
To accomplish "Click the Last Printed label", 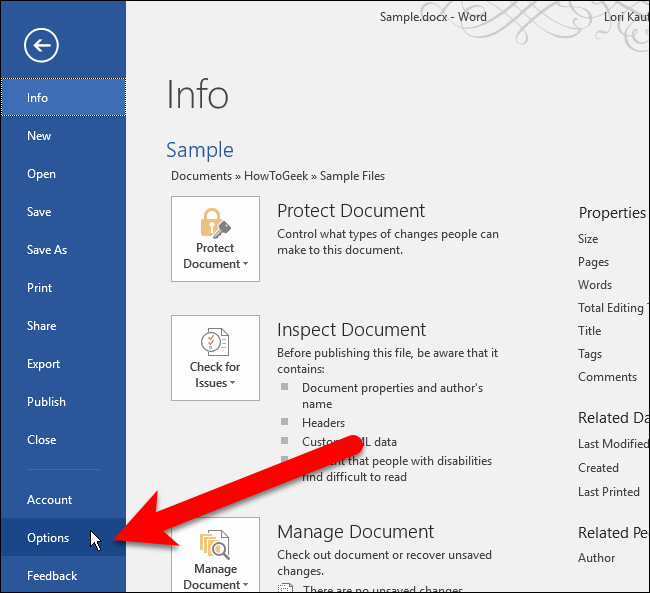I will click(x=609, y=492).
